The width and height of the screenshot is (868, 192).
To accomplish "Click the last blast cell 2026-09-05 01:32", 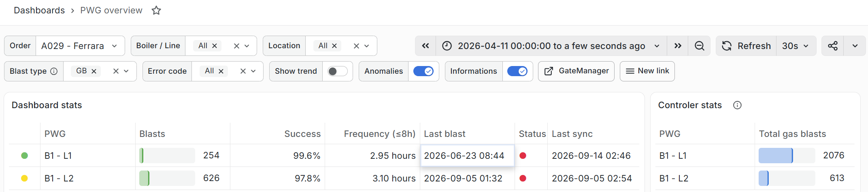I will [467, 178].
